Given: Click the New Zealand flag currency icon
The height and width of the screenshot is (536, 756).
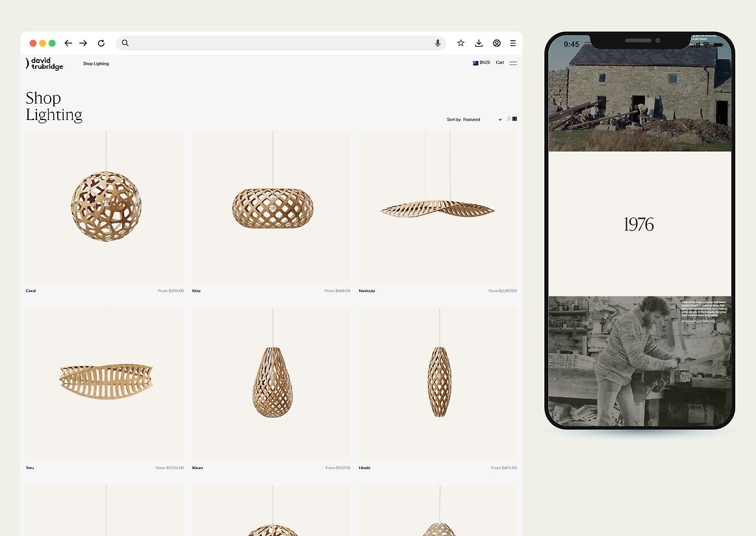Looking at the screenshot, I should click(x=475, y=63).
